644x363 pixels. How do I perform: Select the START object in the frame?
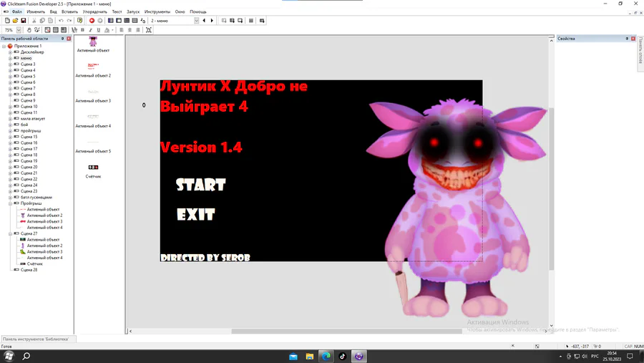[x=201, y=185]
